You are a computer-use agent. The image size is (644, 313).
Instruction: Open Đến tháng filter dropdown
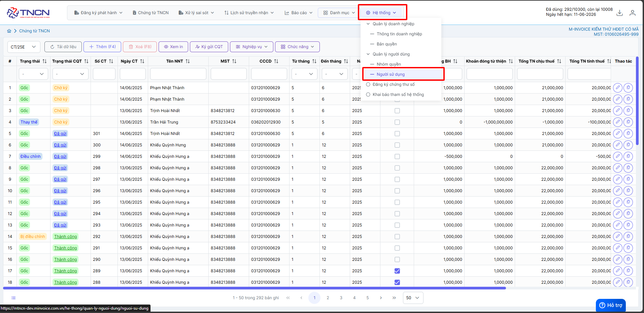click(x=335, y=74)
